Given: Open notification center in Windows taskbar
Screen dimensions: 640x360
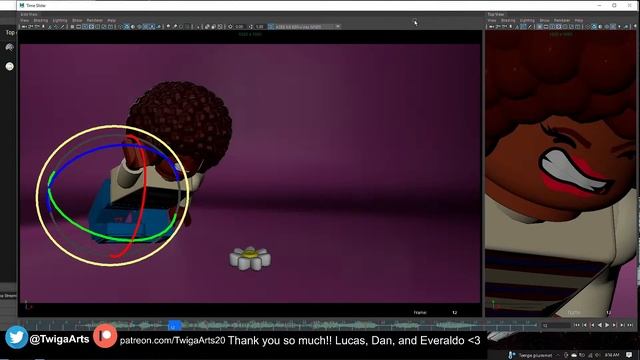Looking at the screenshot, I should click(x=629, y=355).
